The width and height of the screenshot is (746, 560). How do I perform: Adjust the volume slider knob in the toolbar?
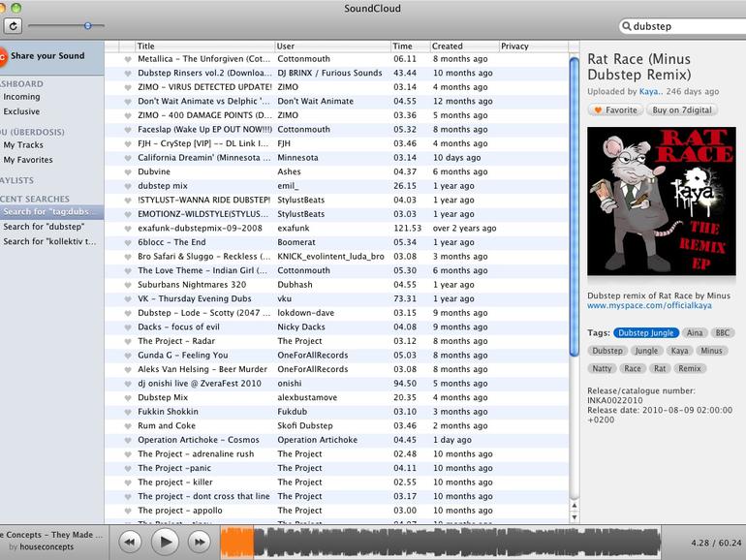point(87,26)
